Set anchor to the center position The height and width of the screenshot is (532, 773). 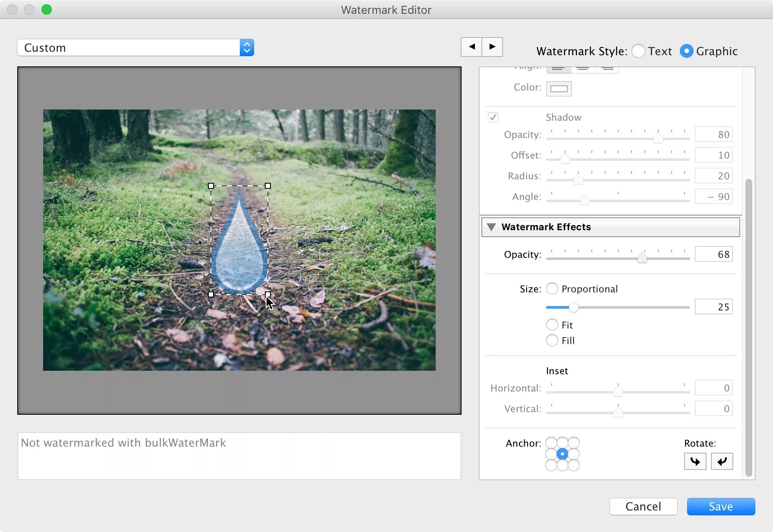562,454
